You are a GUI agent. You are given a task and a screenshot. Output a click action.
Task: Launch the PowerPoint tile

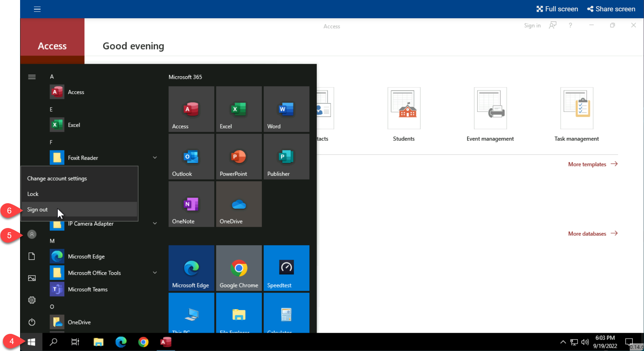[x=239, y=157]
